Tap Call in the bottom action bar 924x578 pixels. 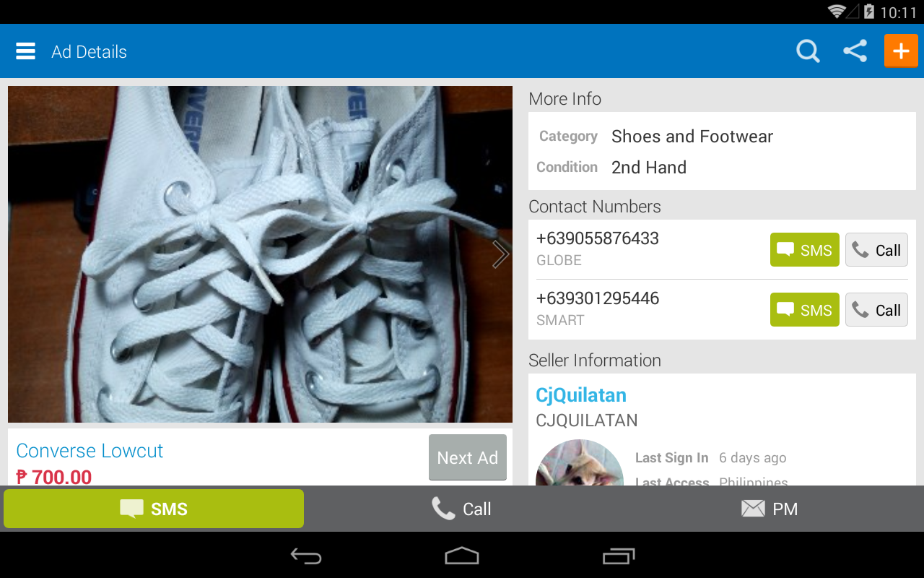461,509
